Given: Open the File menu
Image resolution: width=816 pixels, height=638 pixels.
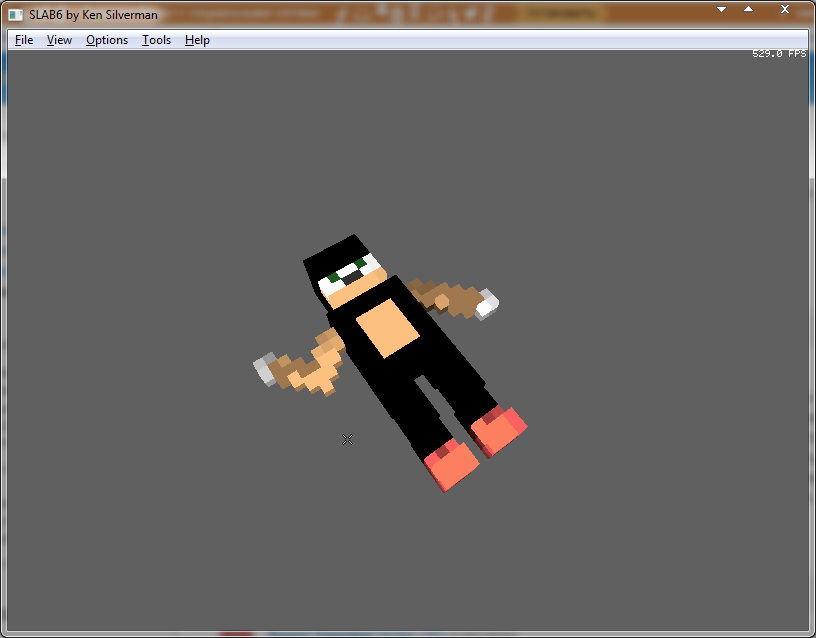Looking at the screenshot, I should pos(23,40).
